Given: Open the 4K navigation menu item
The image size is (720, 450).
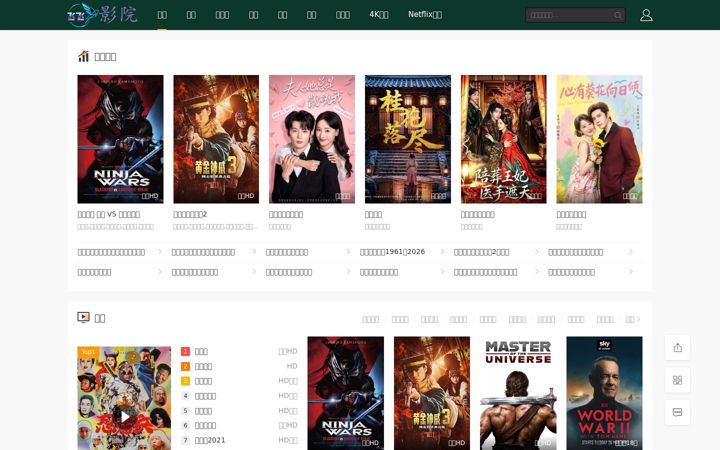Looking at the screenshot, I should tap(379, 15).
